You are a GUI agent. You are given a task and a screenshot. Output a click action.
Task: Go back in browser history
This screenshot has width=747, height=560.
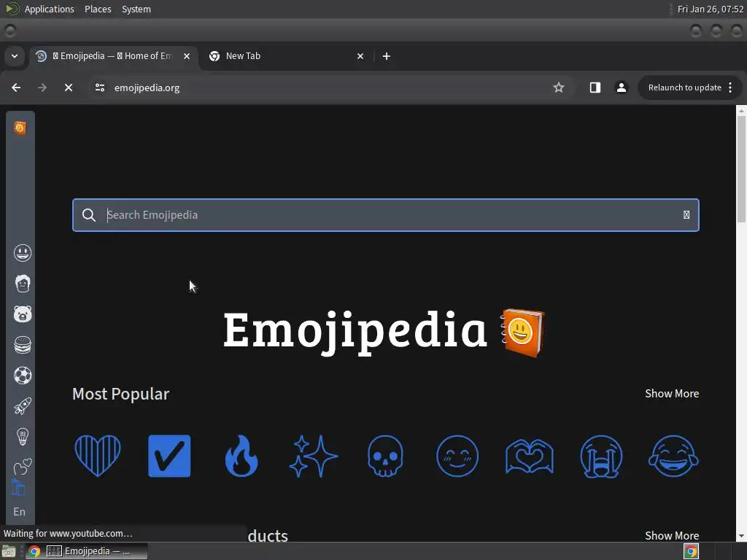point(16,87)
